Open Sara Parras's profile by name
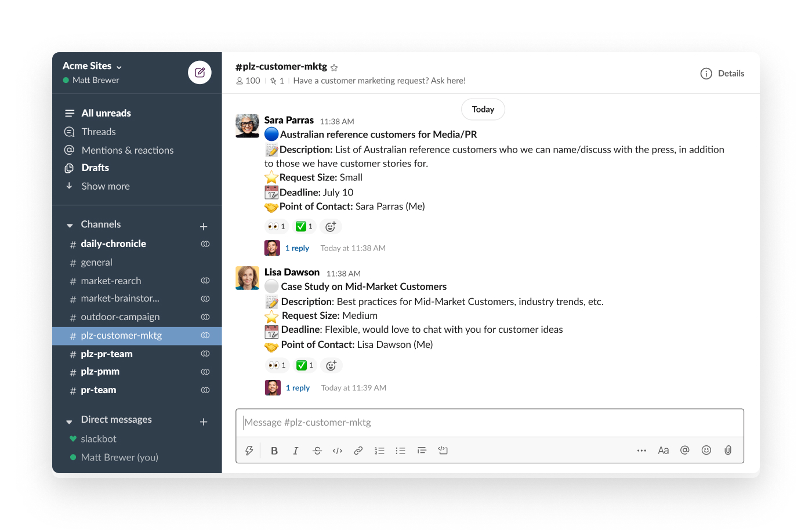 289,120
